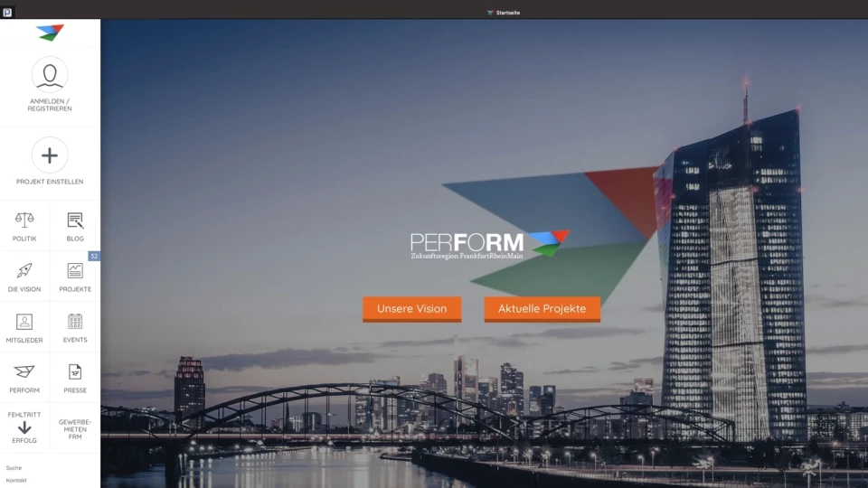Open the Kontakt link in sidebar
The image size is (868, 488).
coord(16,480)
